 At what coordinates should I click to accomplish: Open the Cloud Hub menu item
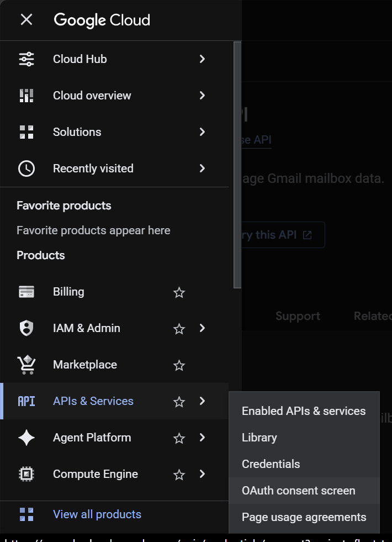coord(114,59)
